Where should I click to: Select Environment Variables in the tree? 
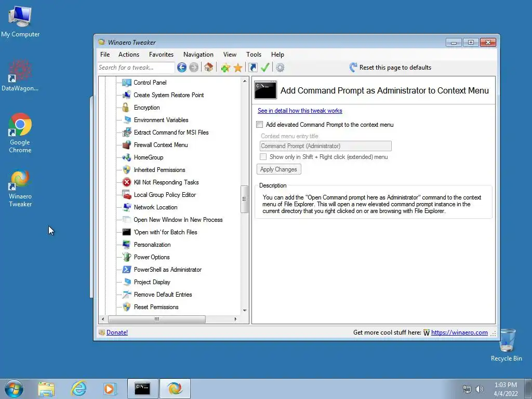pyautogui.click(x=161, y=120)
